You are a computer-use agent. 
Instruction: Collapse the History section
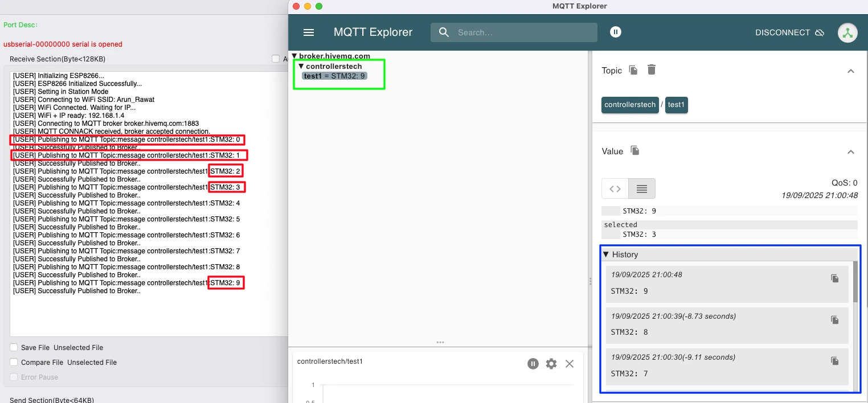pos(606,254)
